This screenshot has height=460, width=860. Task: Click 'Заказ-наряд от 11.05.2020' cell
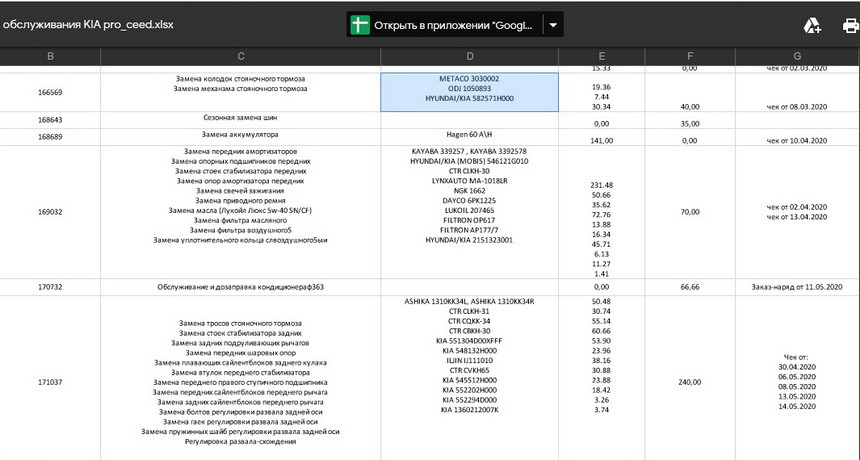tap(797, 287)
